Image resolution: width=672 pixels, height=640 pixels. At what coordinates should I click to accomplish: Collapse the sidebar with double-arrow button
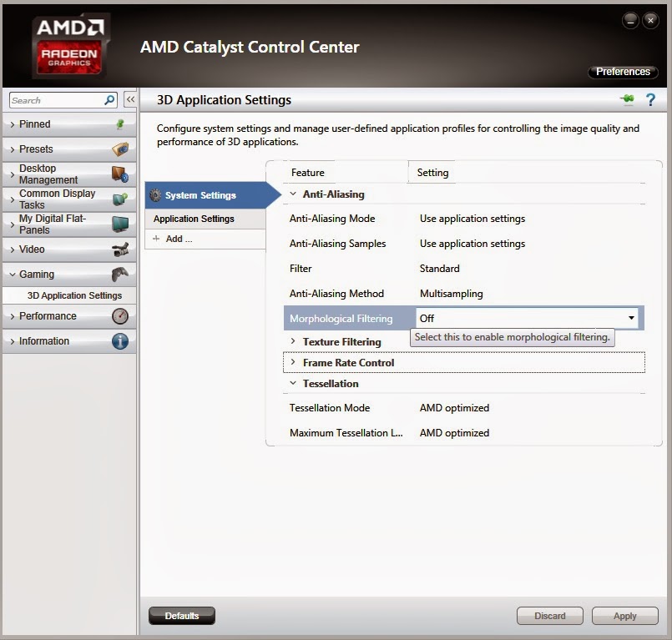(x=130, y=100)
